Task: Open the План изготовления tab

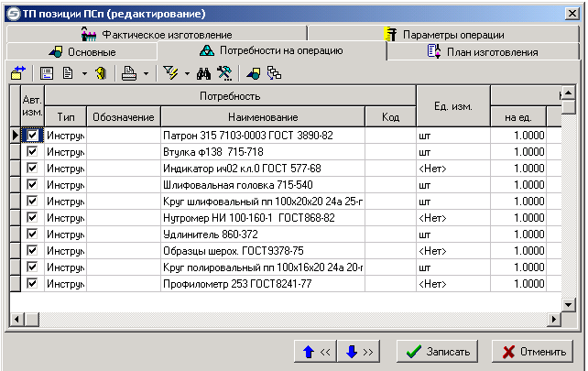Action: click(x=484, y=52)
